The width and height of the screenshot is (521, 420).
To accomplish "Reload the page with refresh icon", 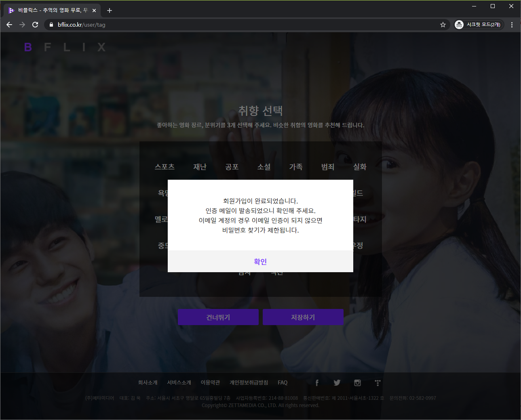I will (35, 25).
